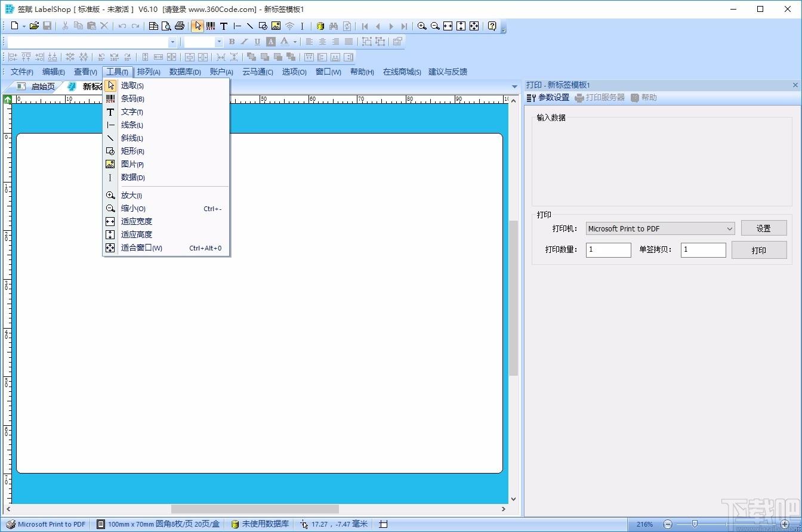Click the binoculars find icon
The width and height of the screenshot is (802, 532).
(x=334, y=26)
